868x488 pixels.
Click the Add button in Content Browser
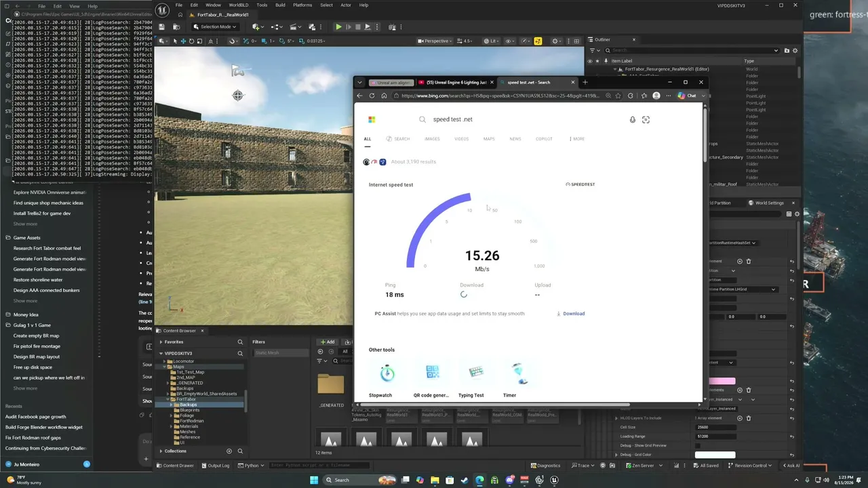(x=328, y=342)
